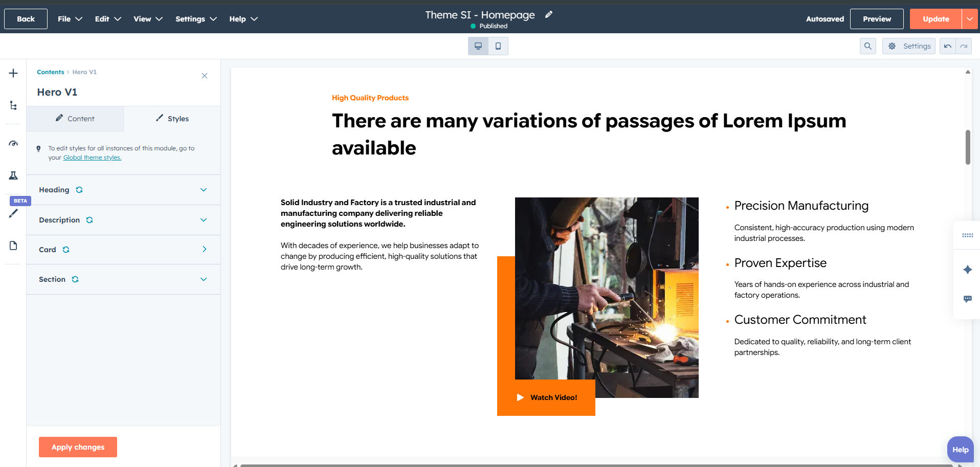980x467 pixels.
Task: Click the pencil icon to rename page
Action: (549, 15)
